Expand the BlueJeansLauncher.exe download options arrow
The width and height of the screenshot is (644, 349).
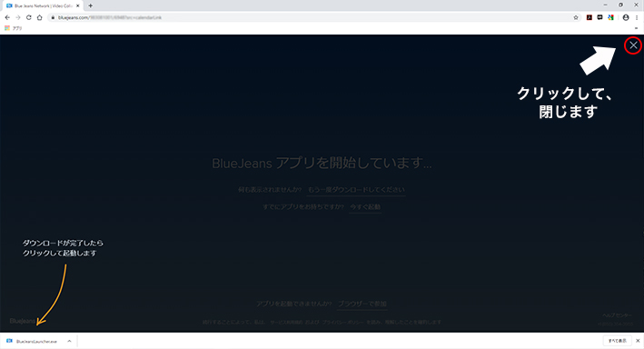tap(69, 341)
